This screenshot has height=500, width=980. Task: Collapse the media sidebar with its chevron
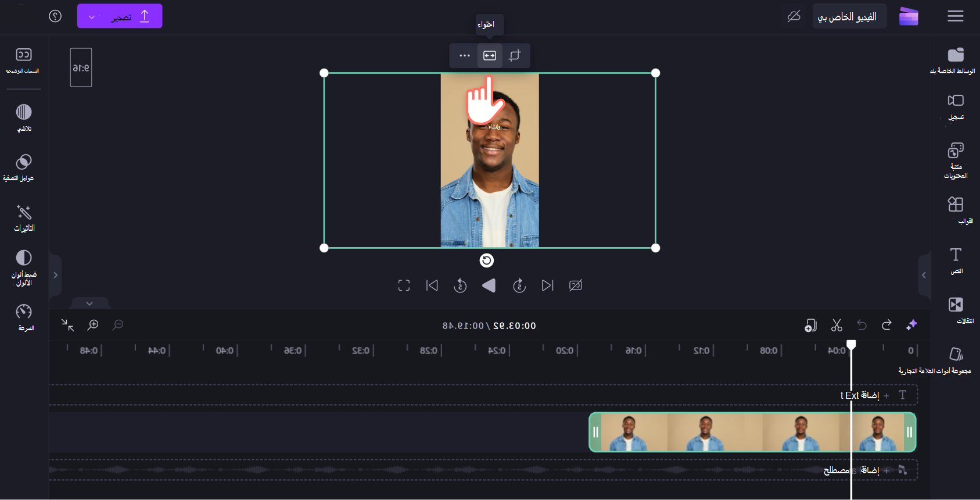point(924,275)
